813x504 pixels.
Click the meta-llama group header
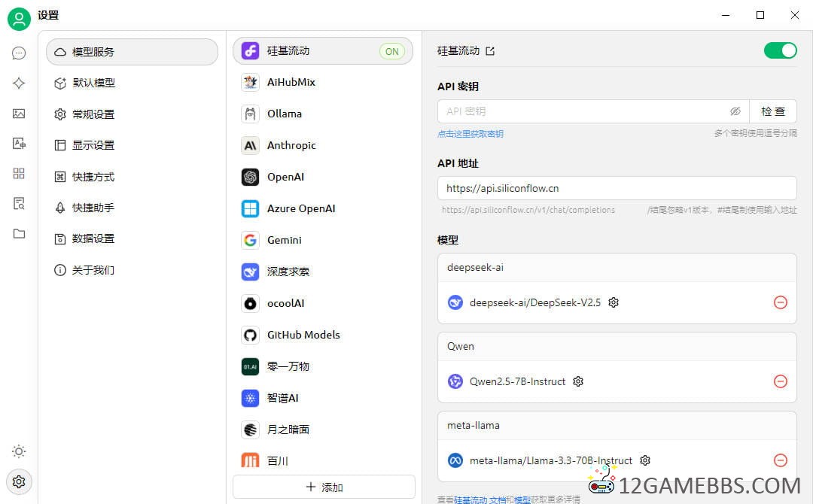[x=617, y=425]
